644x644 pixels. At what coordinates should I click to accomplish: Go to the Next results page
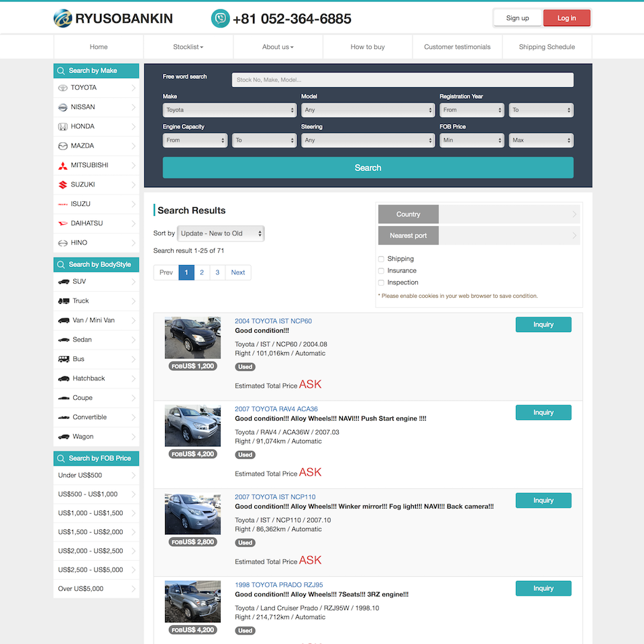coord(237,272)
